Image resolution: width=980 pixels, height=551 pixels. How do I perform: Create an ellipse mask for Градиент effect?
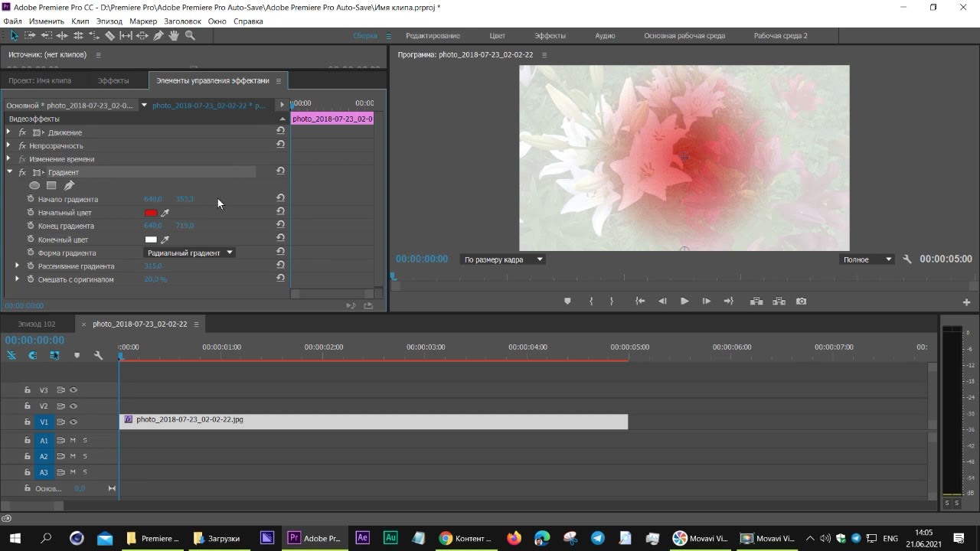click(34, 185)
